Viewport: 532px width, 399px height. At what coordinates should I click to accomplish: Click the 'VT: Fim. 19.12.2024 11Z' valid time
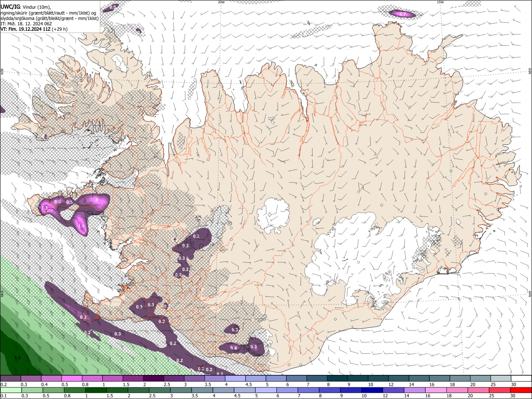pos(25,29)
